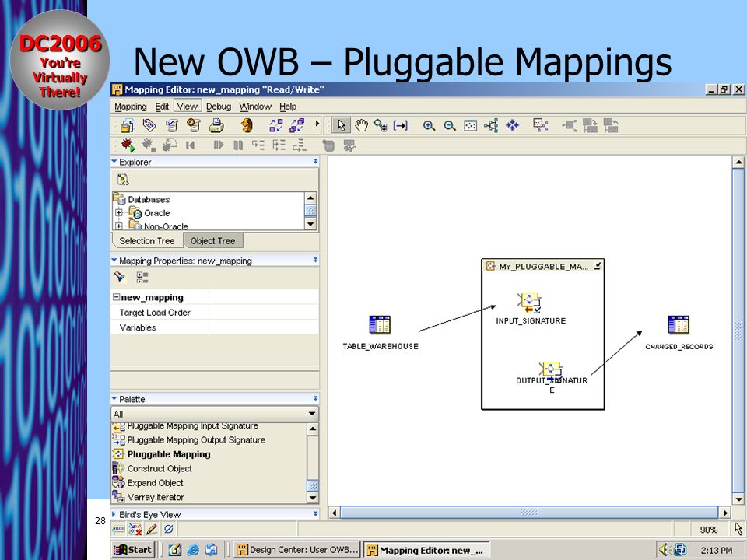Open the View menu
Viewport: 747px width, 560px height.
(x=188, y=106)
